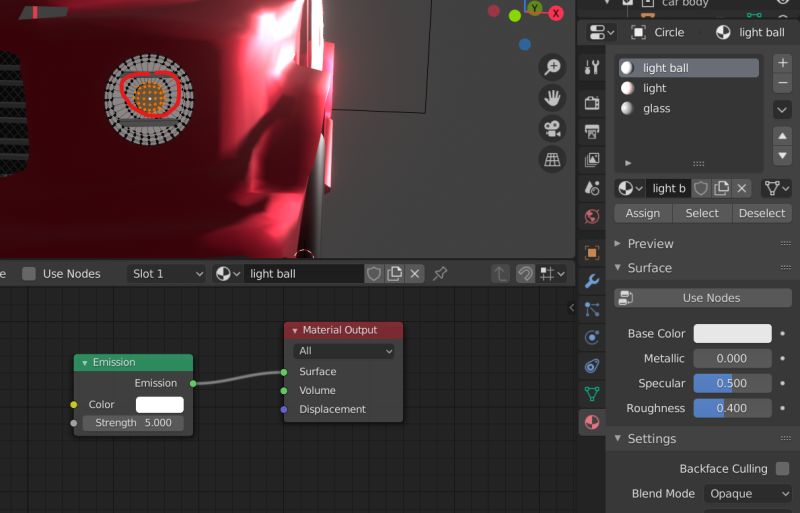
Task: Open the View Layer properties tab
Action: (592, 160)
